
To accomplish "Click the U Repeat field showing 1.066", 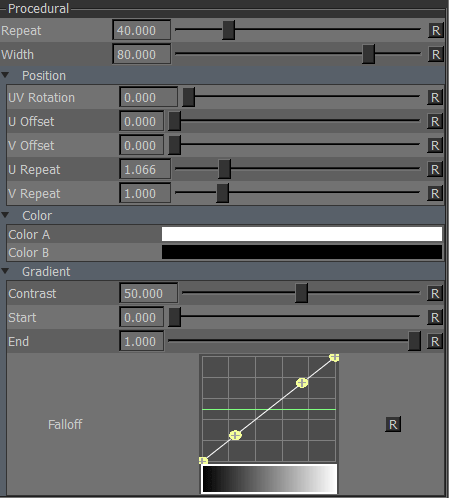I will (x=145, y=170).
